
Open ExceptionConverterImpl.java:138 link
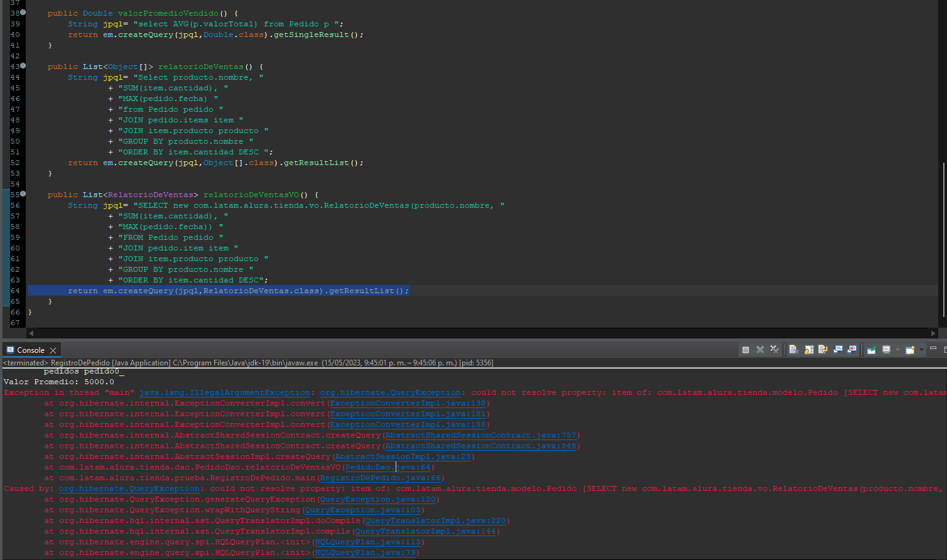coord(408,403)
